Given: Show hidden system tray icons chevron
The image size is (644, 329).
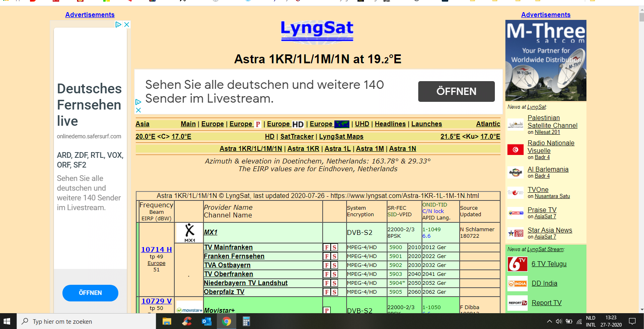Looking at the screenshot, I should [549, 321].
